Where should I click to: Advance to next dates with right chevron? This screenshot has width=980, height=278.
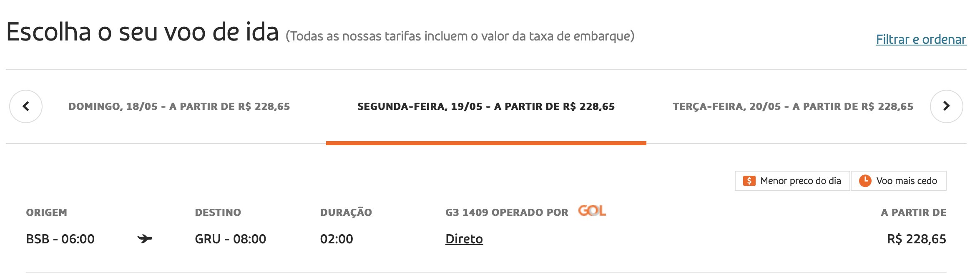pos(946,106)
